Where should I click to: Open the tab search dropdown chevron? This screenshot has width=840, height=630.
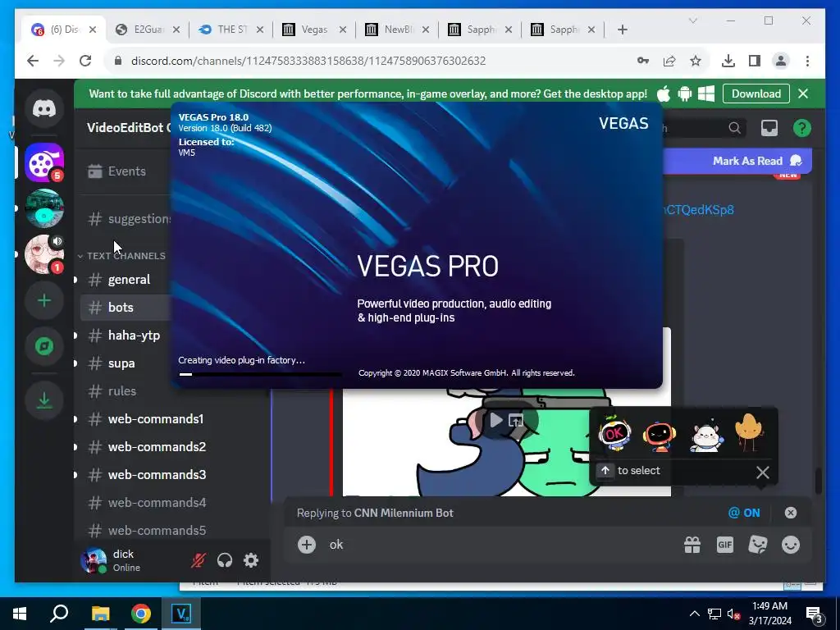692,21
